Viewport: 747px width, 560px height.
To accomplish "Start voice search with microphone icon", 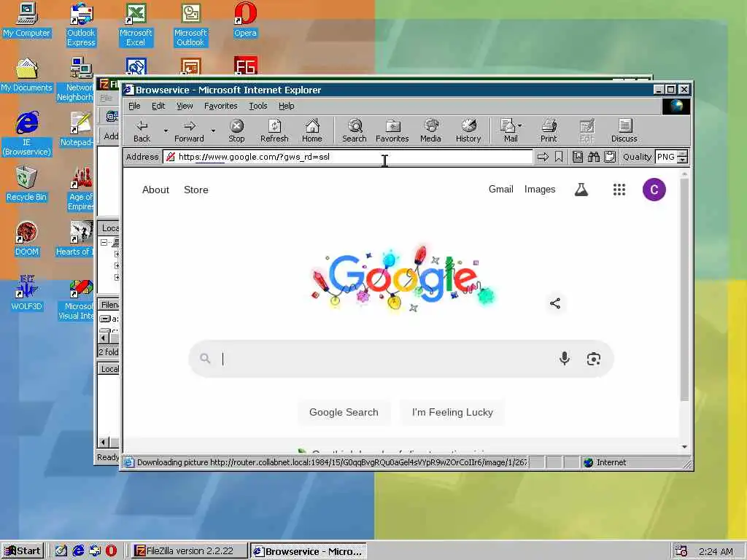I will 565,358.
